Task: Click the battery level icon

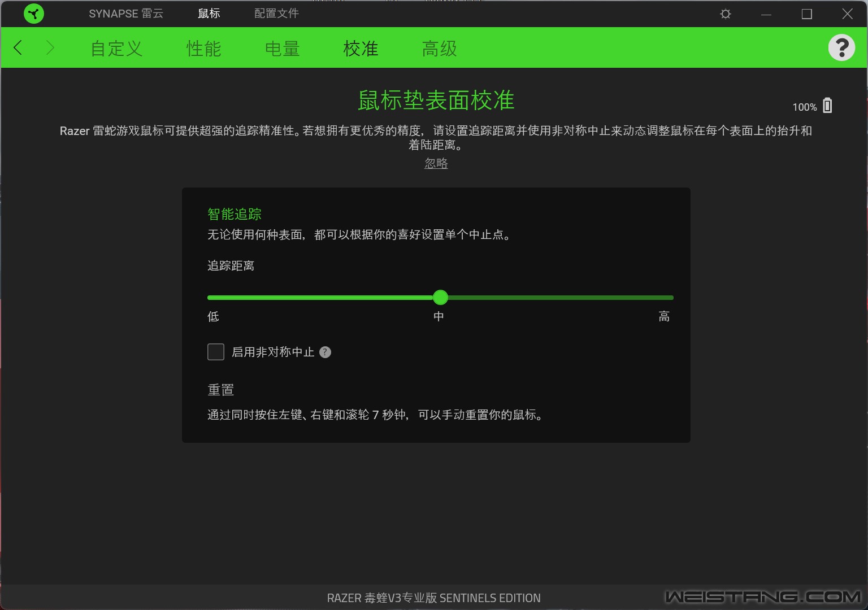Action: (827, 106)
